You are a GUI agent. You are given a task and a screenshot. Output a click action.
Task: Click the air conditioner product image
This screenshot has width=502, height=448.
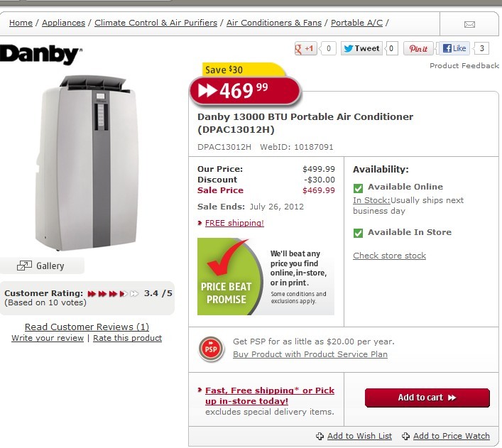tap(87, 163)
